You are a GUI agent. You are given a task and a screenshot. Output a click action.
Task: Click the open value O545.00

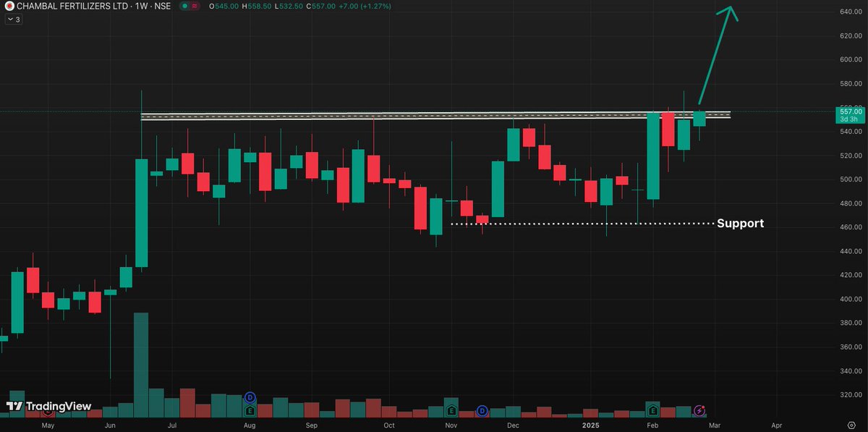tap(223, 6)
